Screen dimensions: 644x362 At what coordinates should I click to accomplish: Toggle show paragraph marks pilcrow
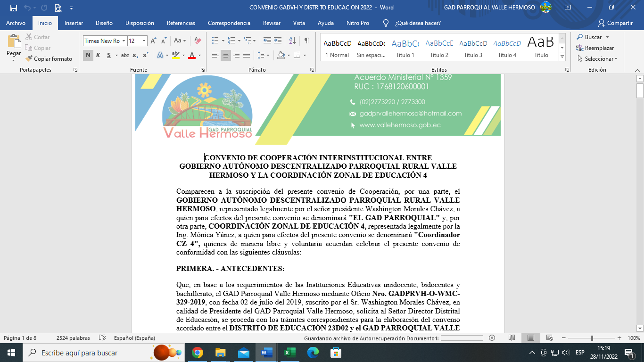307,41
